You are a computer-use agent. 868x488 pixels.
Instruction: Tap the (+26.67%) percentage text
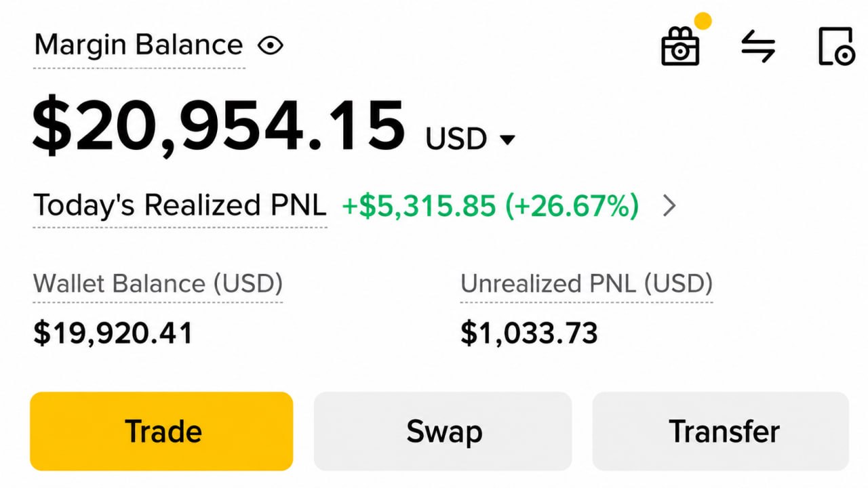pyautogui.click(x=571, y=205)
